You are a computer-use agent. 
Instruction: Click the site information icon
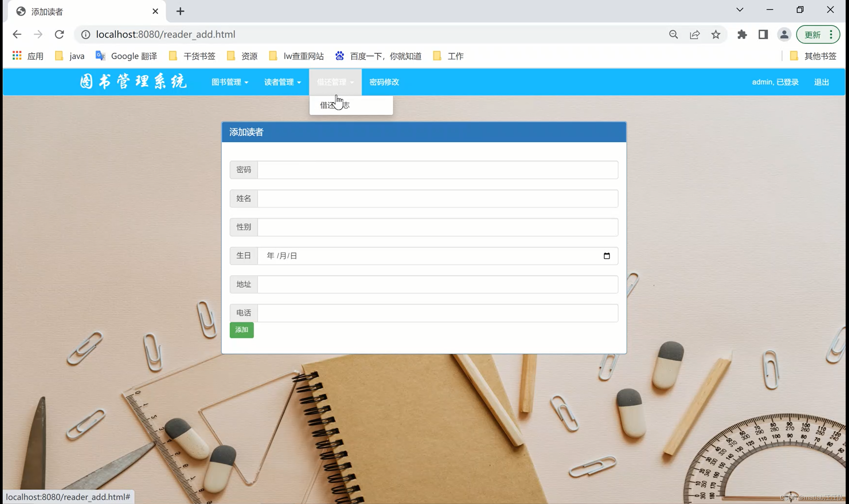click(x=86, y=34)
